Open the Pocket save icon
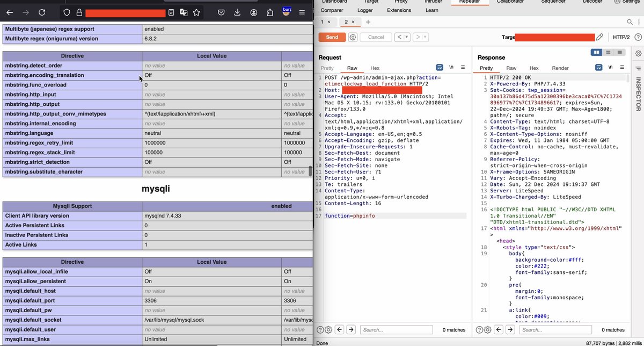Viewport: 644px width, 346px height. (x=221, y=12)
